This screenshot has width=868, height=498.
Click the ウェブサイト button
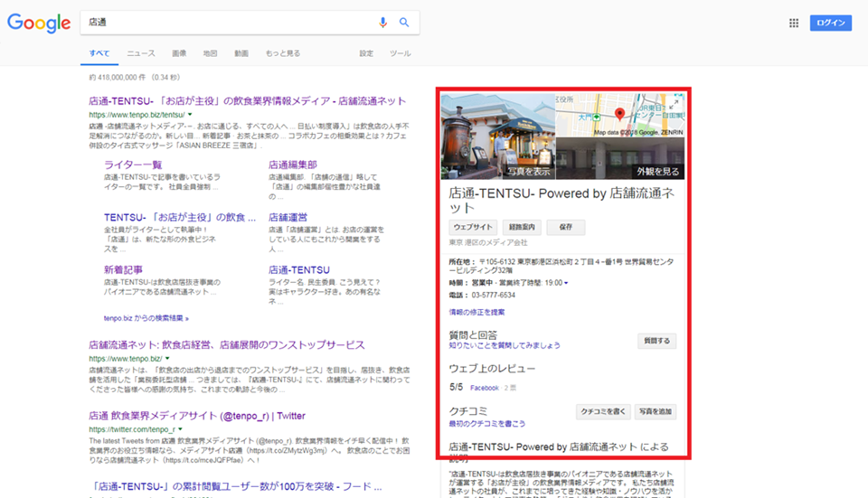[x=473, y=228]
